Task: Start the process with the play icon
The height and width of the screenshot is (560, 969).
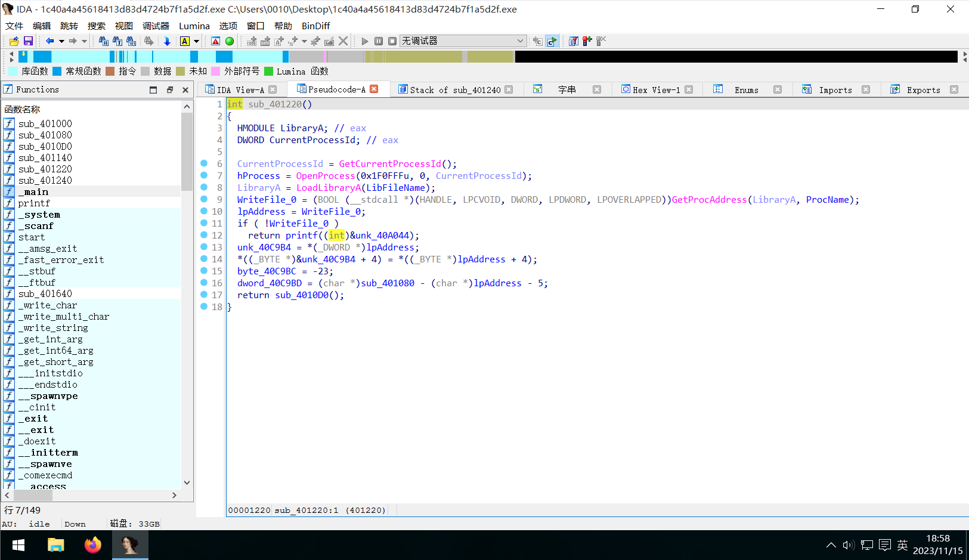Action: 365,41
